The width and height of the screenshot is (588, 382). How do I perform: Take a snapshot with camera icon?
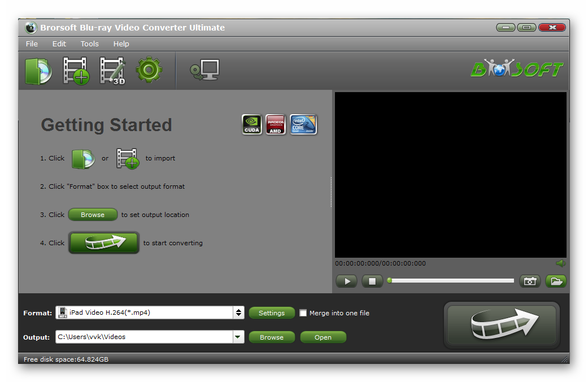[530, 281]
